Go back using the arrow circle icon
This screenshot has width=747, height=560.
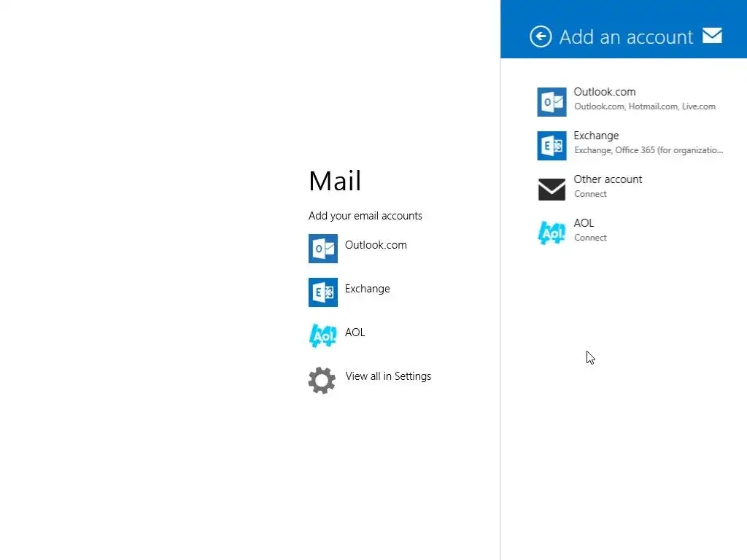541,36
